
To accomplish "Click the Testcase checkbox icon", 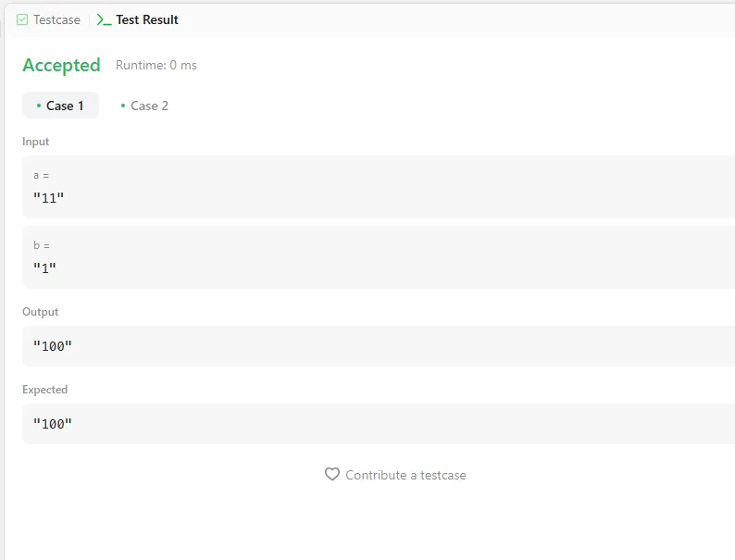I will click(x=22, y=19).
